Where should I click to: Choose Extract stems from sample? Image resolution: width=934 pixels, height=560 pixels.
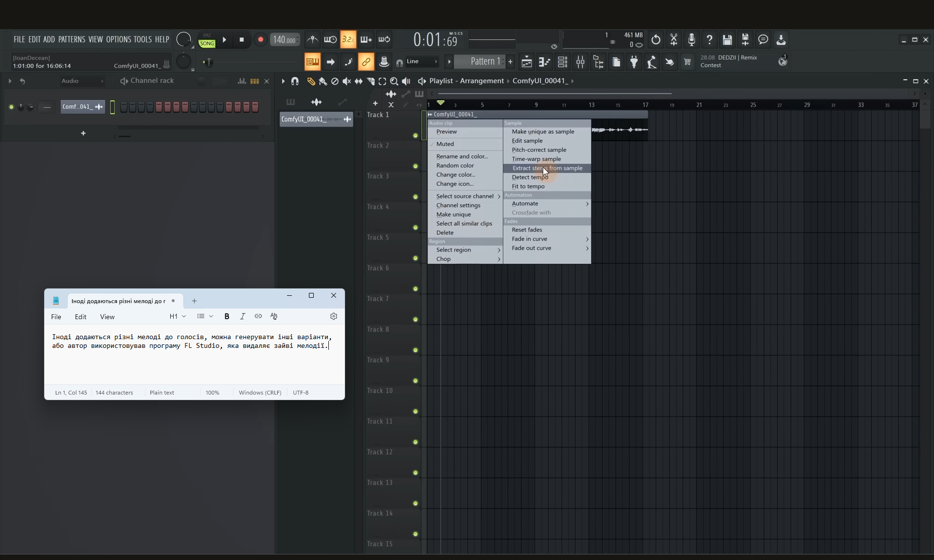[547, 168]
